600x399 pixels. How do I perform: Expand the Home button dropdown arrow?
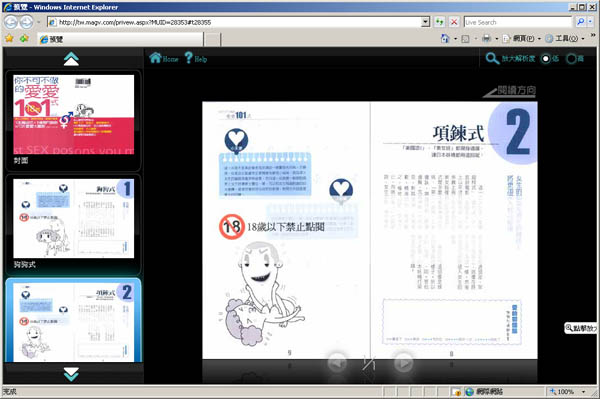455,39
